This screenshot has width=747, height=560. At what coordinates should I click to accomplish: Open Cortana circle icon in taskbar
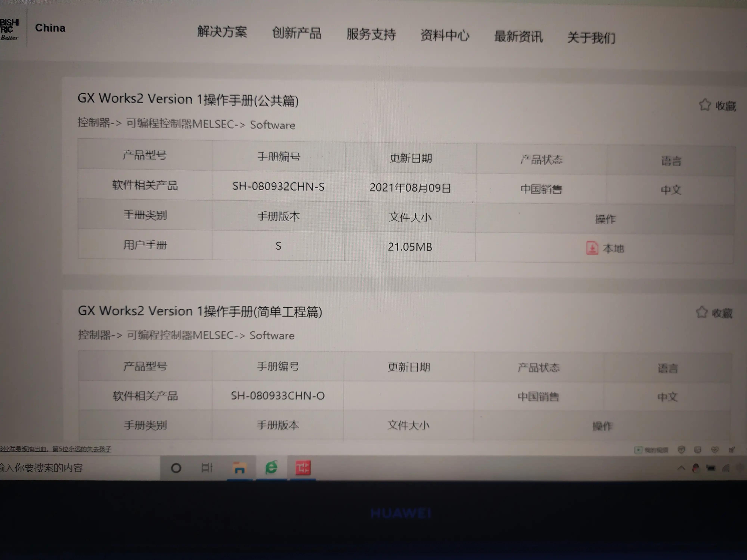coord(176,468)
